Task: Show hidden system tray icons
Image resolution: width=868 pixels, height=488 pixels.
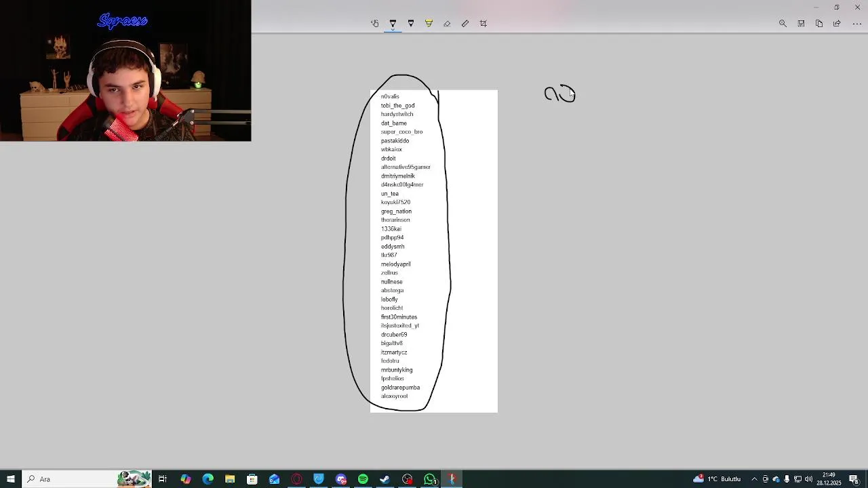Action: (754, 479)
